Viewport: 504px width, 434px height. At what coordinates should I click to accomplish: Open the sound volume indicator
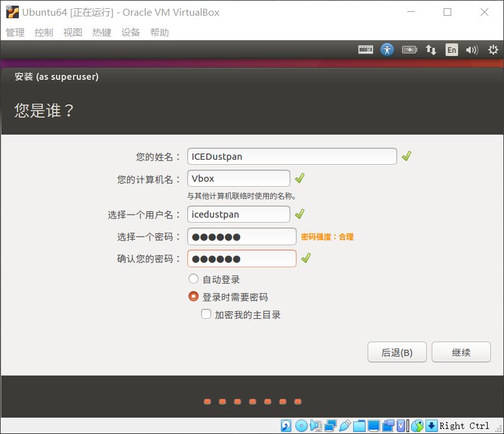pos(472,50)
